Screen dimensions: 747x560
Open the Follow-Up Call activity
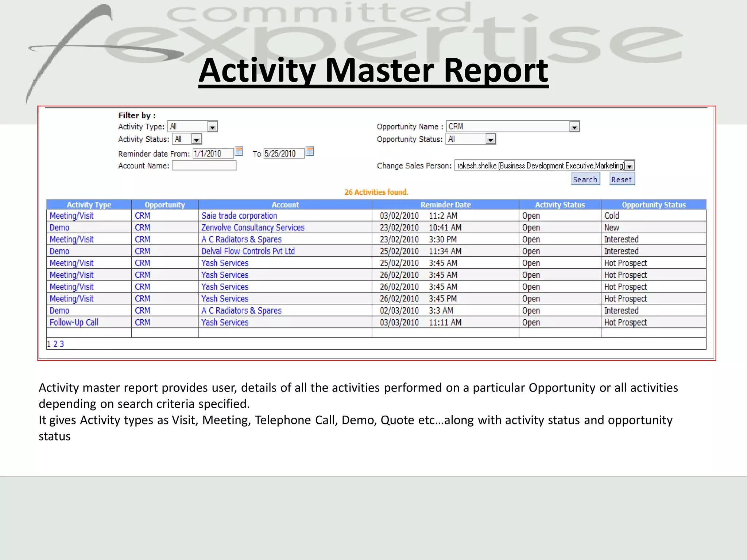[74, 322]
